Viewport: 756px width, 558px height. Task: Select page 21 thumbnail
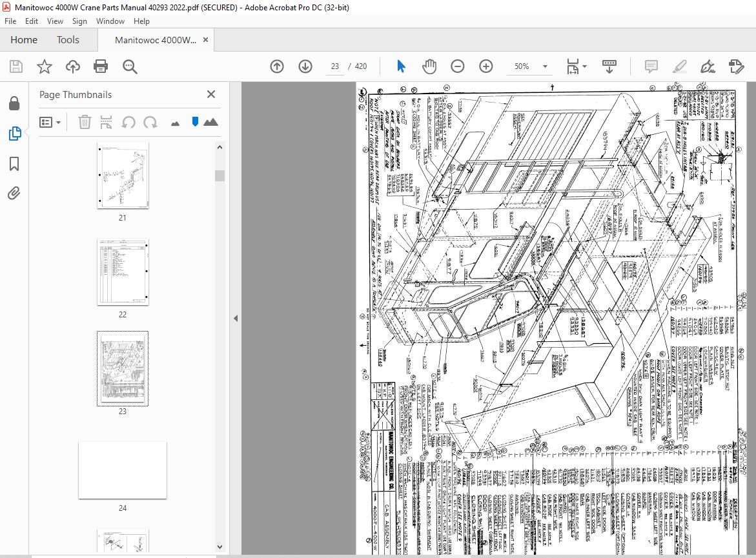tap(123, 175)
